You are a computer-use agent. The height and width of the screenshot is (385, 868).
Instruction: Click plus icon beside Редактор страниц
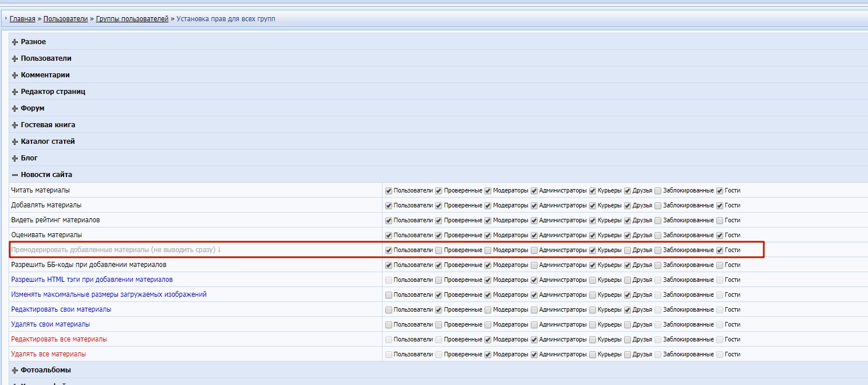point(15,92)
